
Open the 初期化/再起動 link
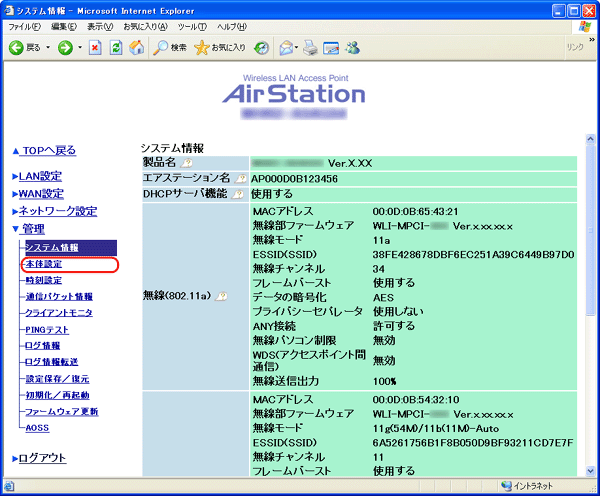[x=57, y=395]
